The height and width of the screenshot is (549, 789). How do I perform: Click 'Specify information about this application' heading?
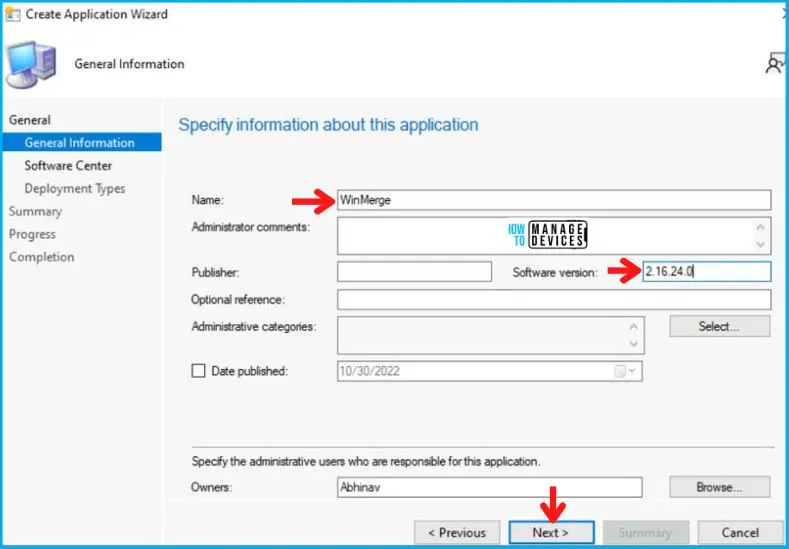click(328, 125)
